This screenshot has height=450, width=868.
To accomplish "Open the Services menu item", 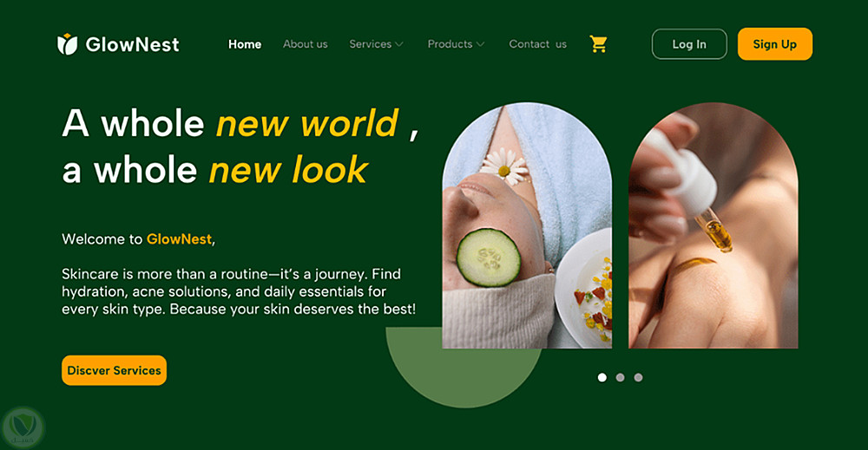I will (x=371, y=44).
